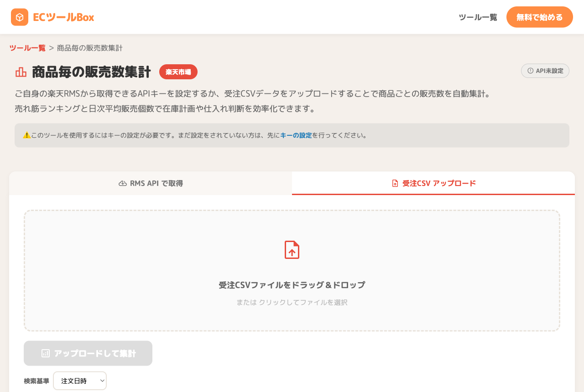Image resolution: width=584 pixels, height=392 pixels.
Task: Click the bar chart icon beside the page title
Action: click(x=21, y=72)
